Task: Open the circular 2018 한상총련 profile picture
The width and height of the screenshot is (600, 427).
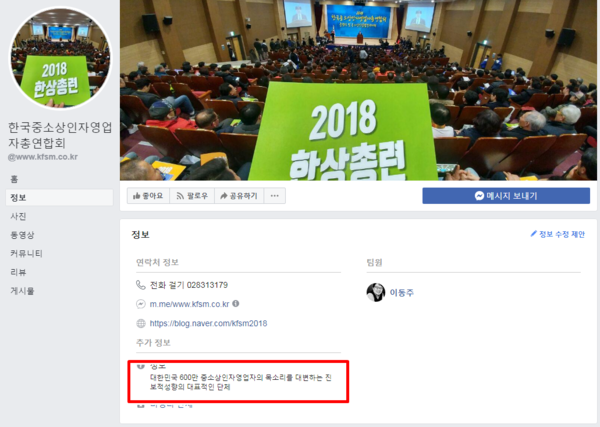Action: click(x=60, y=58)
